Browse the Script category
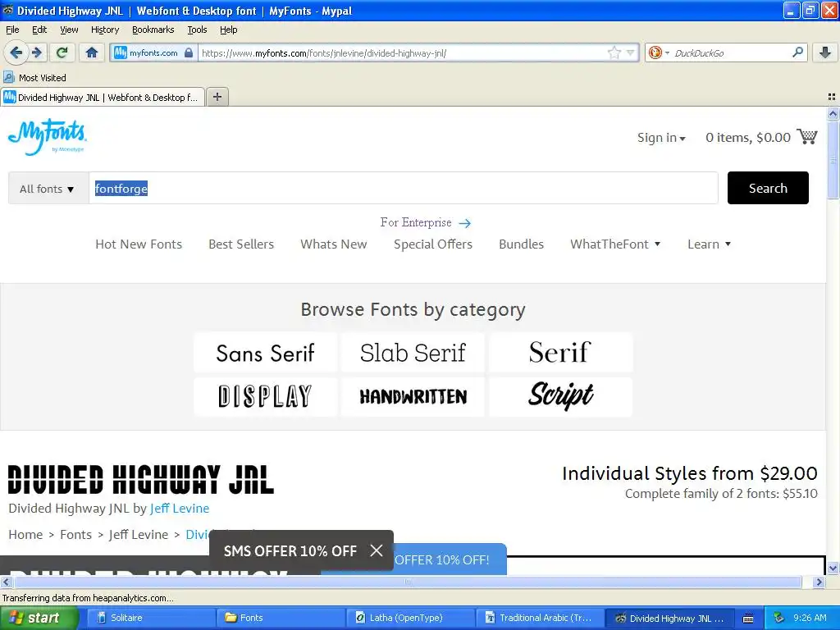 [x=560, y=397]
